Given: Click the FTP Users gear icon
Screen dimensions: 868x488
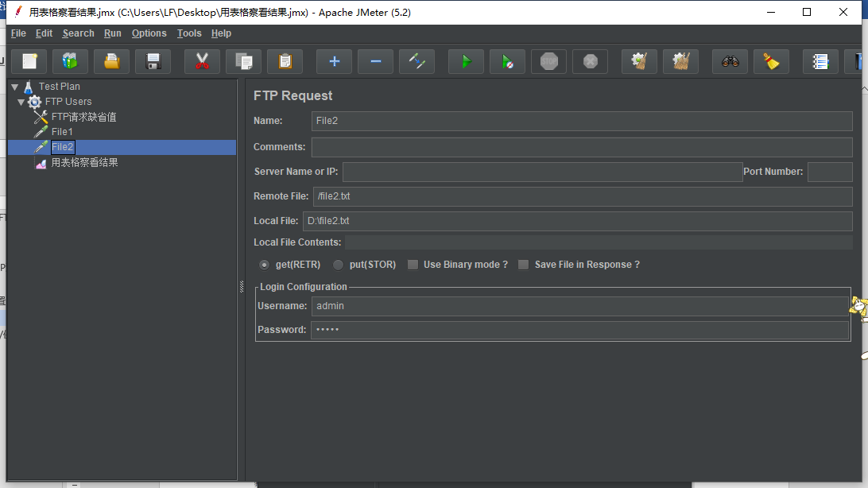Looking at the screenshot, I should [34, 102].
